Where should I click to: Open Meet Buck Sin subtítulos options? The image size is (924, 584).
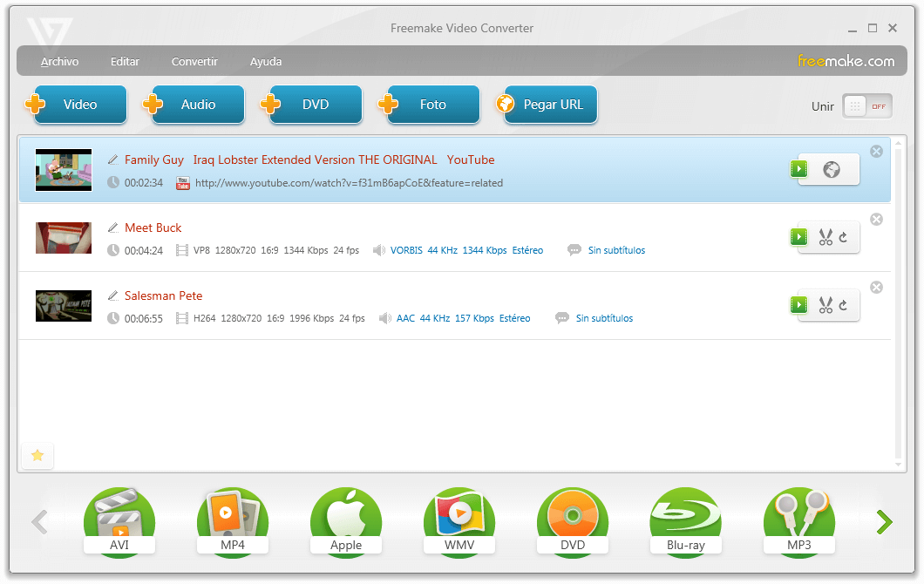coord(616,250)
